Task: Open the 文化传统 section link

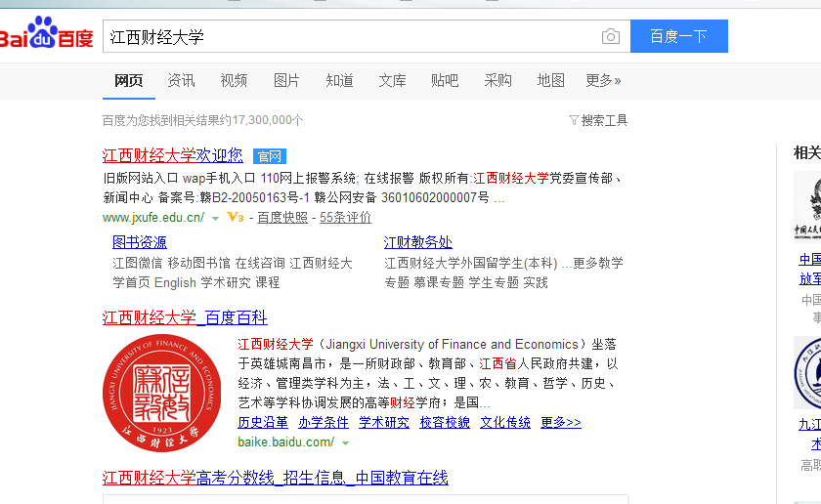Action: (x=506, y=422)
